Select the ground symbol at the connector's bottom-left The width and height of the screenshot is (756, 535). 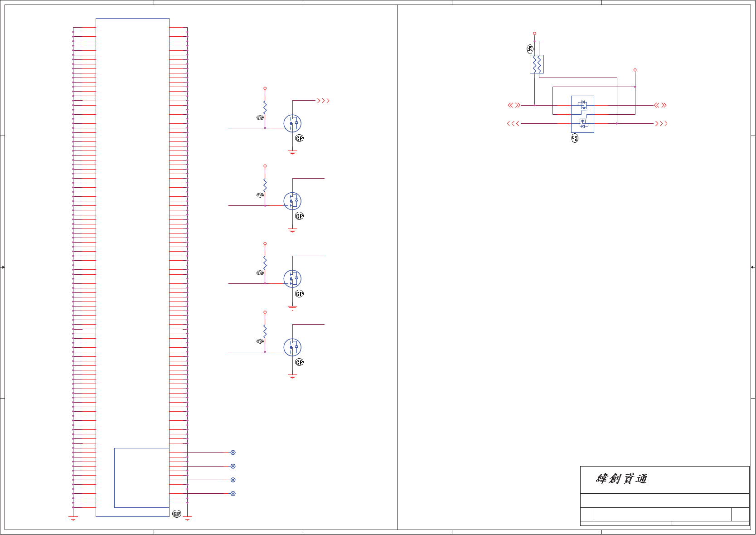(73, 518)
